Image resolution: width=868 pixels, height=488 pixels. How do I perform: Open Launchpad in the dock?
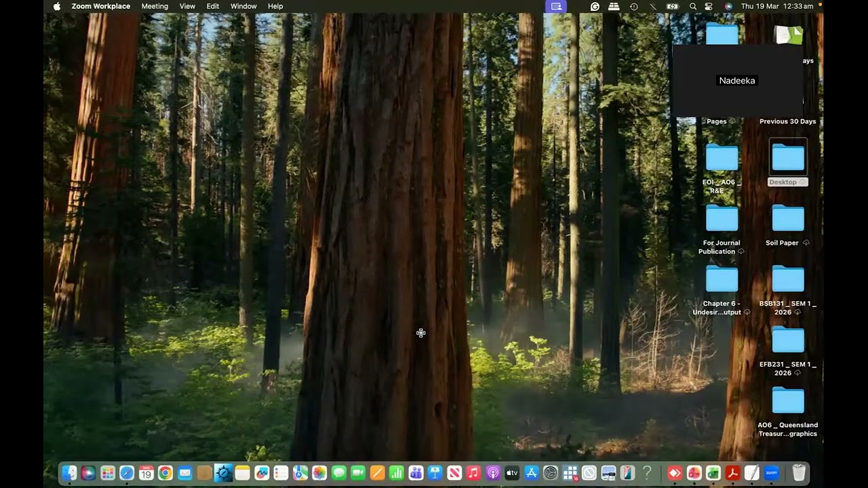(108, 473)
